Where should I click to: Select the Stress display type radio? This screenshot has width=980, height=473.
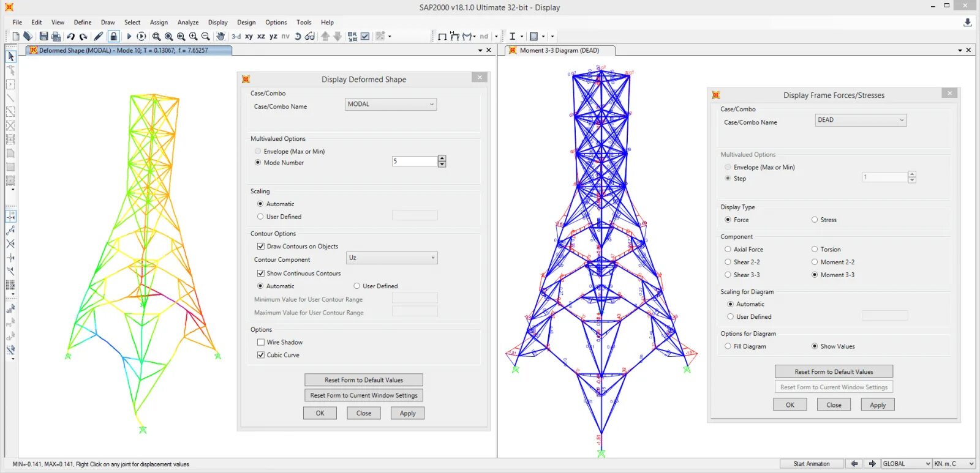pyautogui.click(x=815, y=220)
